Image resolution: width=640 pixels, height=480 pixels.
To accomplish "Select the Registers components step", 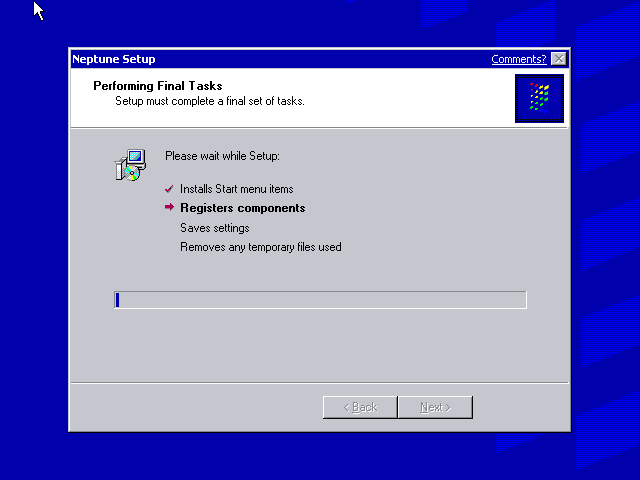I will tap(242, 208).
